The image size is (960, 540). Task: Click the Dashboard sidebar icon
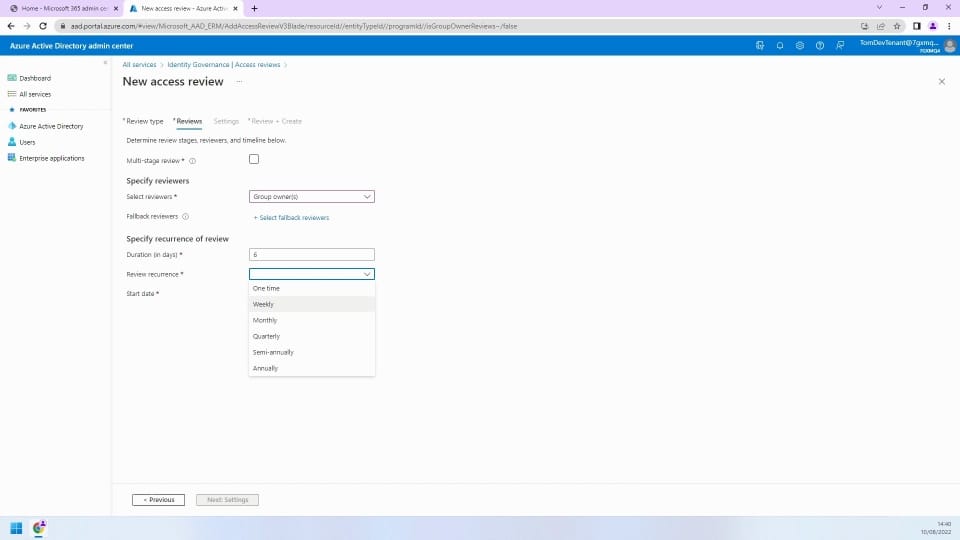pyautogui.click(x=12, y=78)
